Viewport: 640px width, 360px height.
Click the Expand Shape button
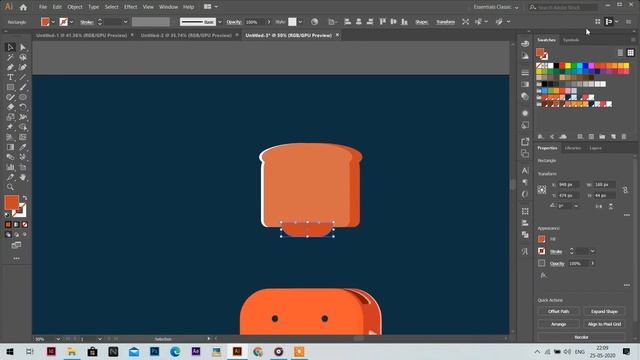(604, 311)
